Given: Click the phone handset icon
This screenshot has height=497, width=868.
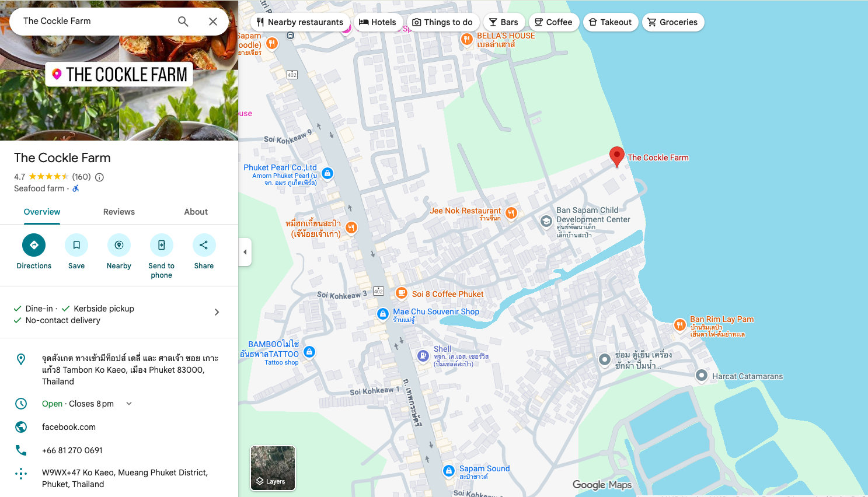Looking at the screenshot, I should pos(21,450).
